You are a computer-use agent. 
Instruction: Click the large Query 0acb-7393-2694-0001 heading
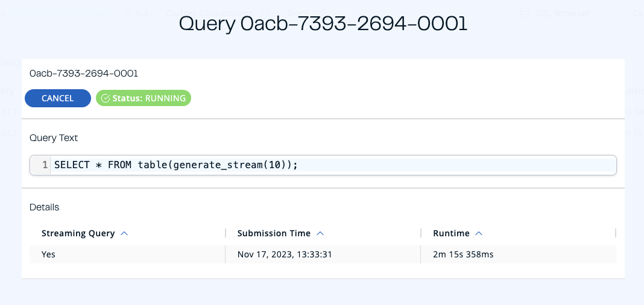(323, 24)
